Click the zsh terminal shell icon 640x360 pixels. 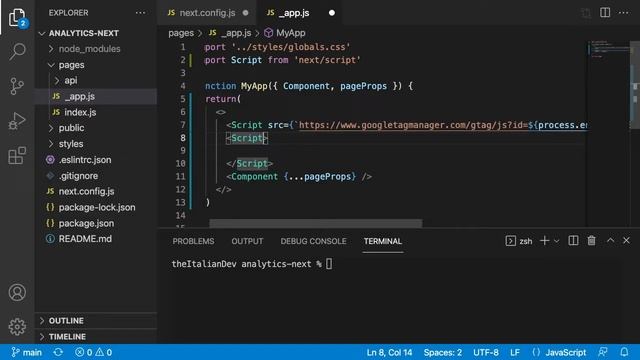click(510, 241)
